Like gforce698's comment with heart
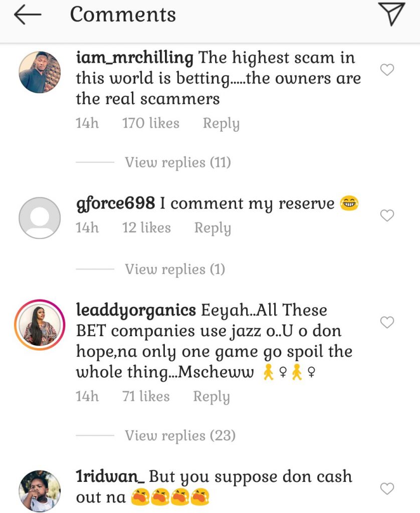The height and width of the screenshot is (513, 420). click(x=387, y=215)
